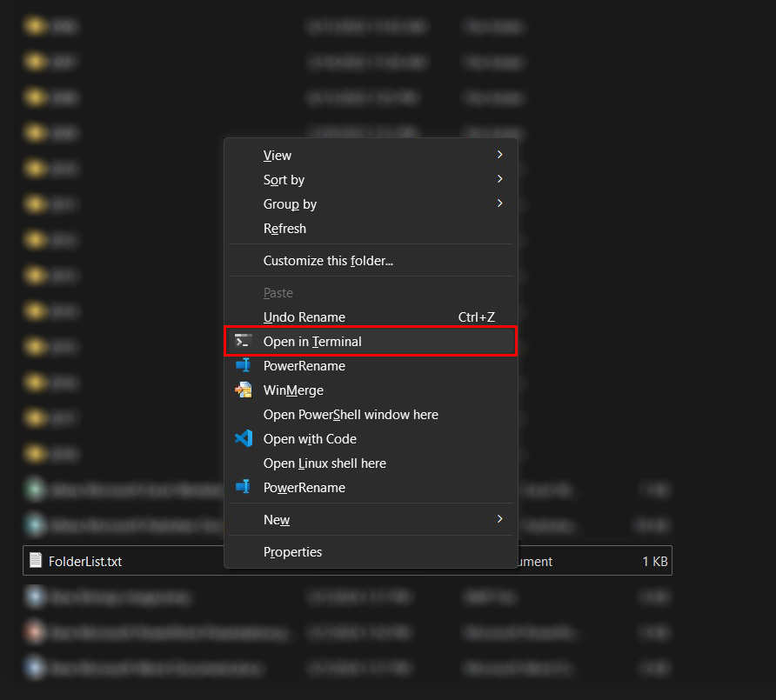The image size is (776, 700).
Task: Click PowerRename icon below Open Linux shell here
Action: pos(244,488)
